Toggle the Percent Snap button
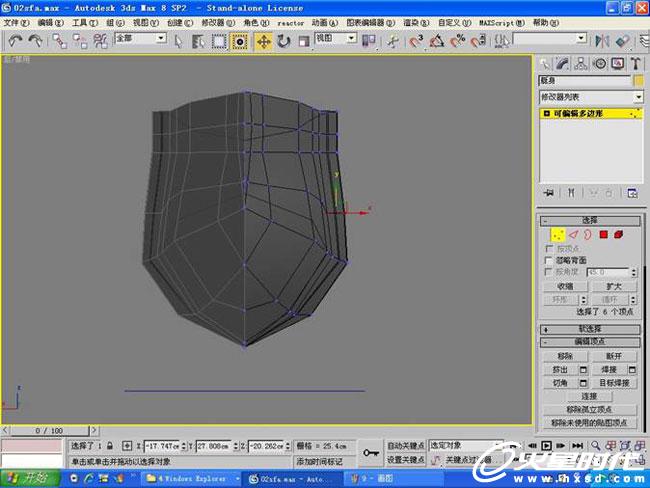 (457, 41)
